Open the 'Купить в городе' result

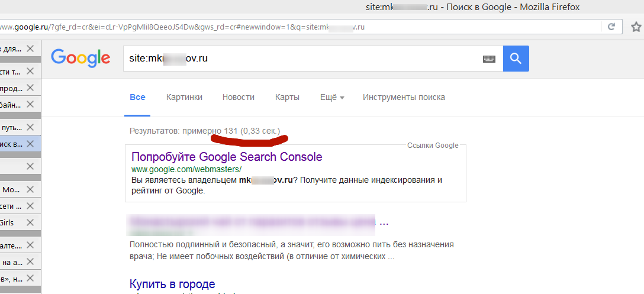[x=172, y=284]
